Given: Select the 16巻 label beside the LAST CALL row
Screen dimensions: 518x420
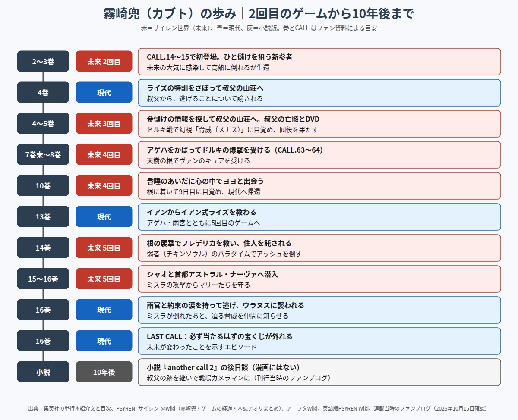Looking at the screenshot, I should [x=43, y=341].
